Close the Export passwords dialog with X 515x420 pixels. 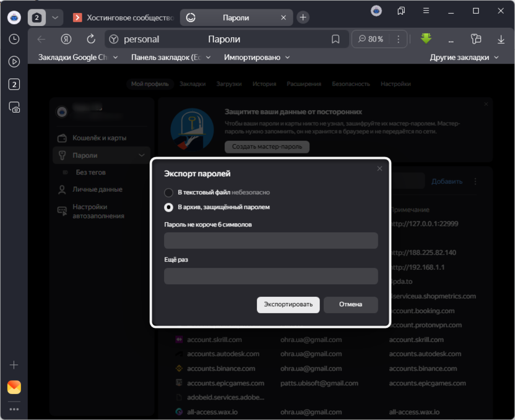379,168
